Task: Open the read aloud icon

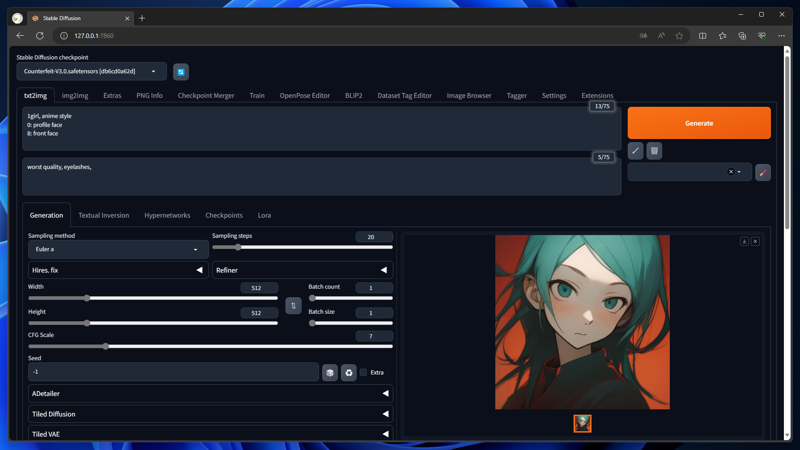Action: click(661, 36)
